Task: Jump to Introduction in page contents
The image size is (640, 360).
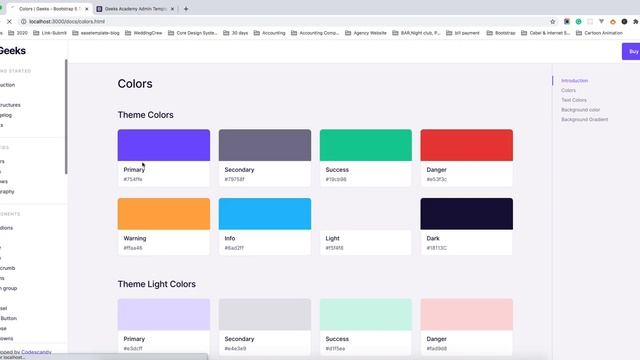Action: [x=574, y=81]
